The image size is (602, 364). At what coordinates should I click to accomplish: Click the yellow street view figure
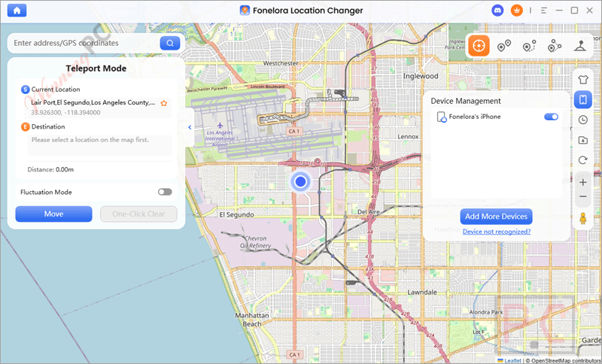[582, 219]
